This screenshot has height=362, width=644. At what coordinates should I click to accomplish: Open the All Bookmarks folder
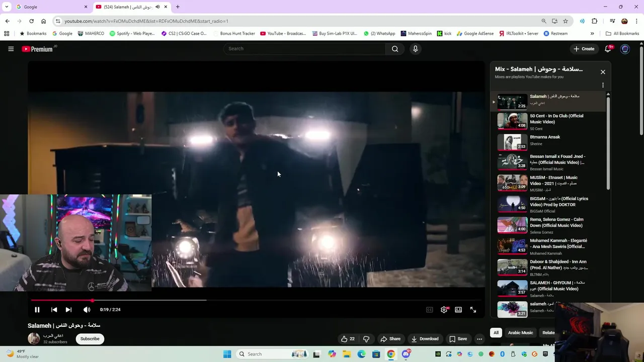tap(622, 34)
